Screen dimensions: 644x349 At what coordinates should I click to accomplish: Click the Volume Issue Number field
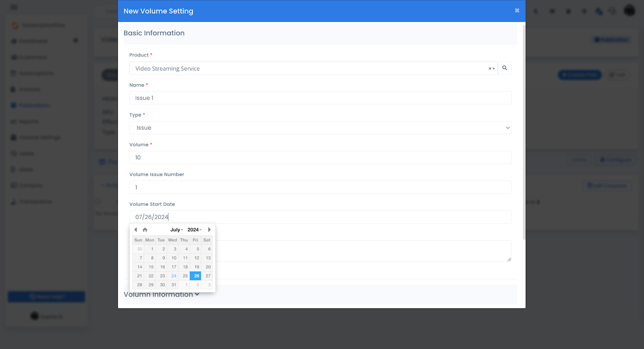click(x=320, y=187)
